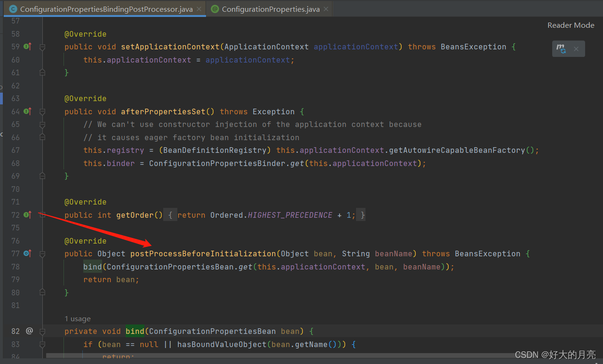Click ConfigurationPropertiesBinder on line 68
603x364 pixels.
(217, 163)
